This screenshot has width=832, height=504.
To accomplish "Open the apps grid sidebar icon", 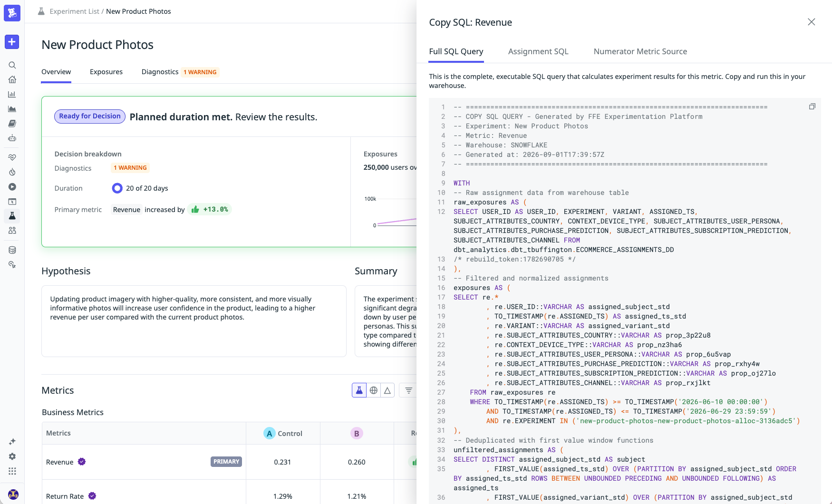I will point(12,471).
